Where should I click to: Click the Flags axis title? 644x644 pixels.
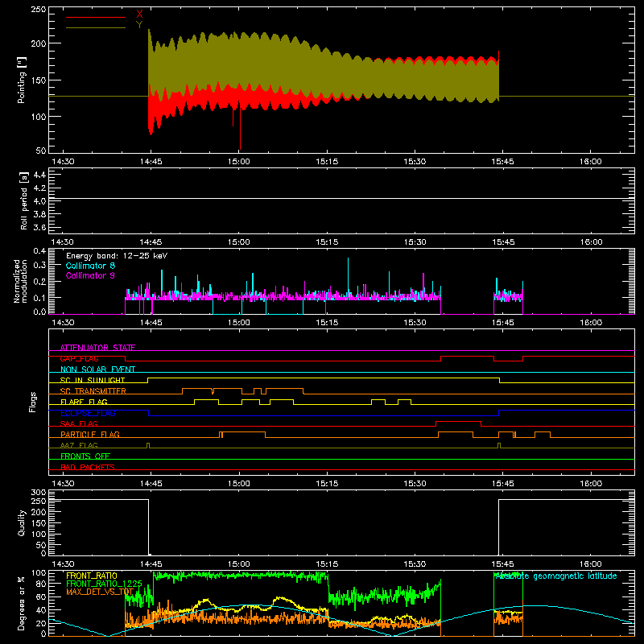(32, 402)
